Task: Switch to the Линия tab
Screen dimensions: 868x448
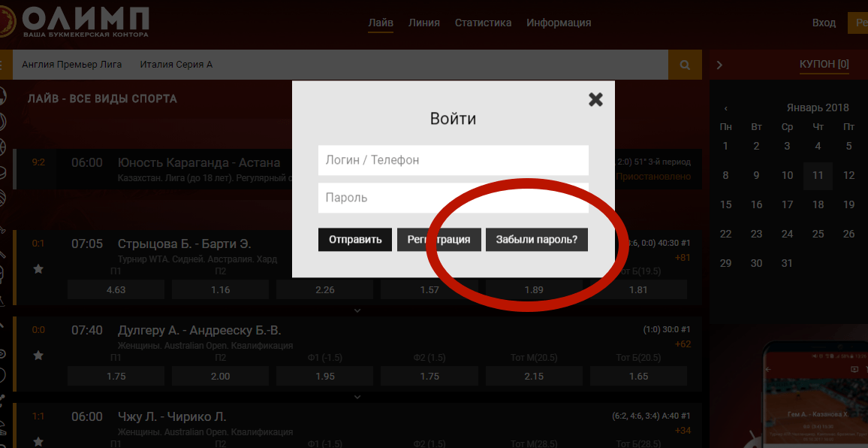Action: pyautogui.click(x=423, y=23)
